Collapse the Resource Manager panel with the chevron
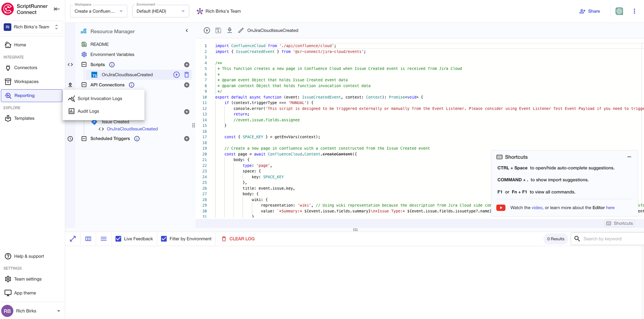Viewport: 644px width, 319px height. [187, 31]
